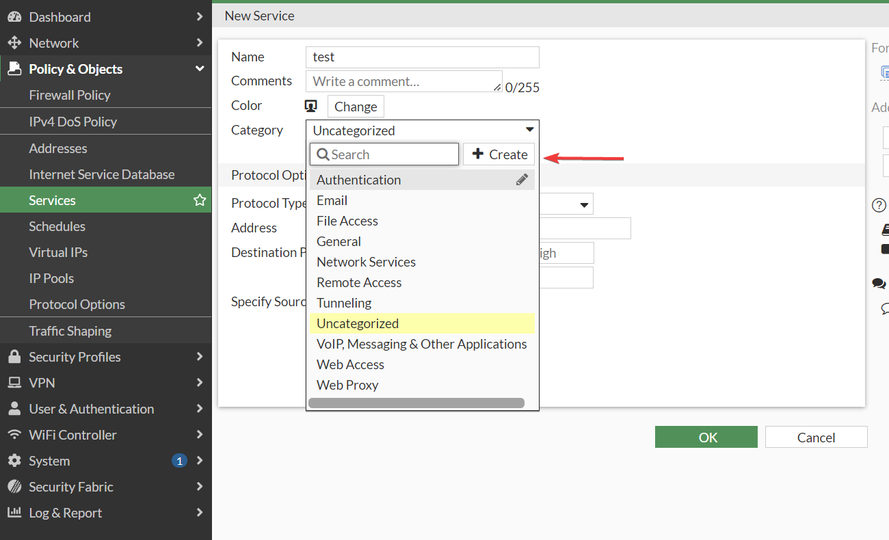Click the Security Profiles lock icon

click(x=14, y=357)
